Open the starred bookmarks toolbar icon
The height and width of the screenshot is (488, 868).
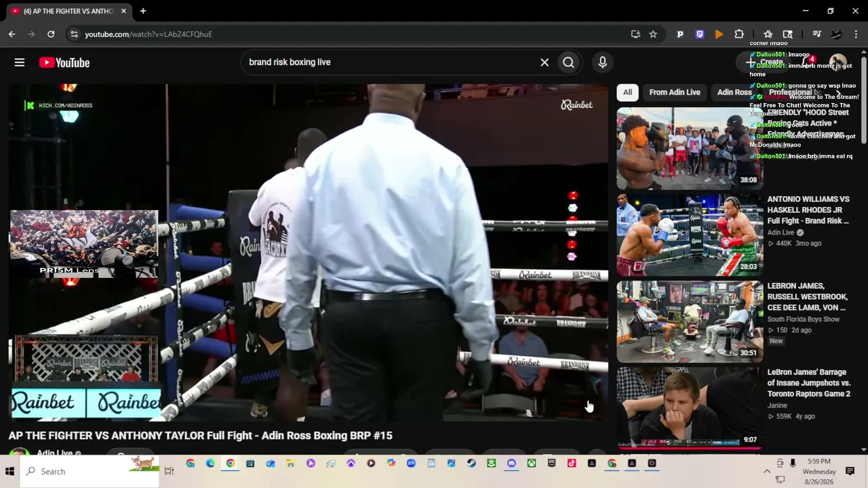tap(768, 34)
